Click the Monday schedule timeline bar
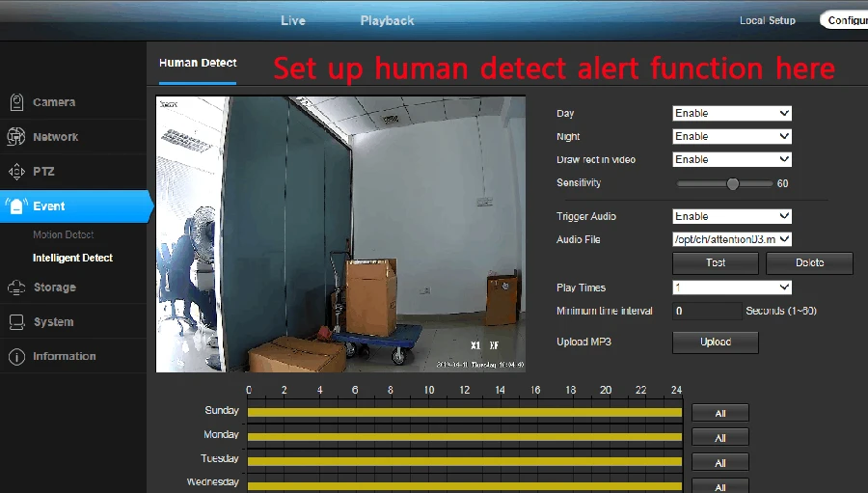This screenshot has height=493, width=868. [465, 436]
